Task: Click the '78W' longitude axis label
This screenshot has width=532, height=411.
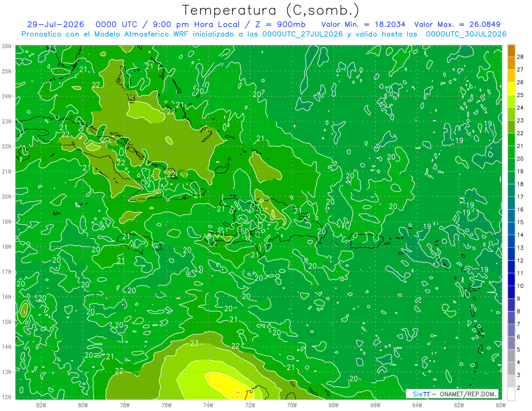Action: tap(125, 405)
